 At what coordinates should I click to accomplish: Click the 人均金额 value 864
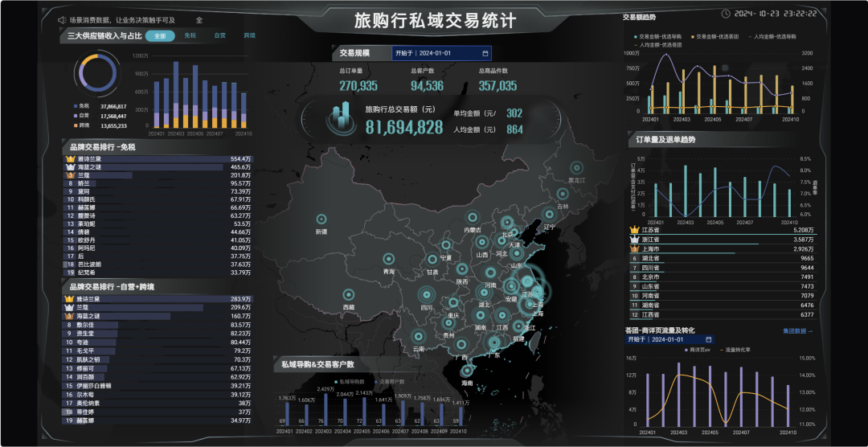[514, 130]
